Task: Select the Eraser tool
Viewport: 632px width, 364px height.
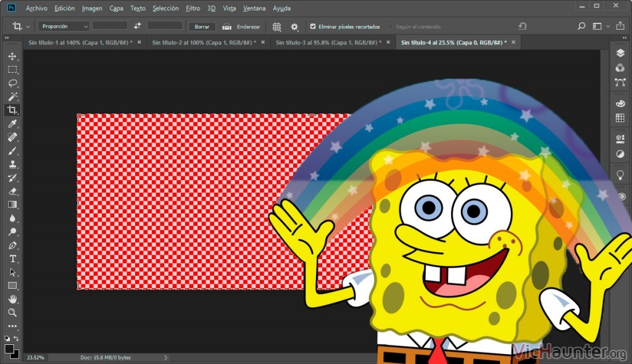Action: (x=12, y=191)
